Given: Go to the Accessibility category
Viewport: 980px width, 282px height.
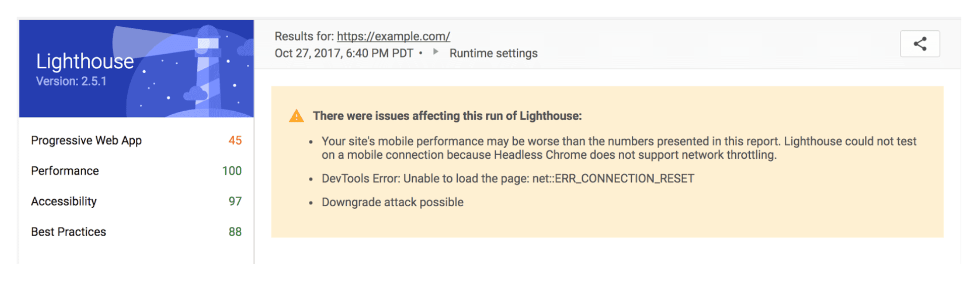Looking at the screenshot, I should [x=64, y=201].
